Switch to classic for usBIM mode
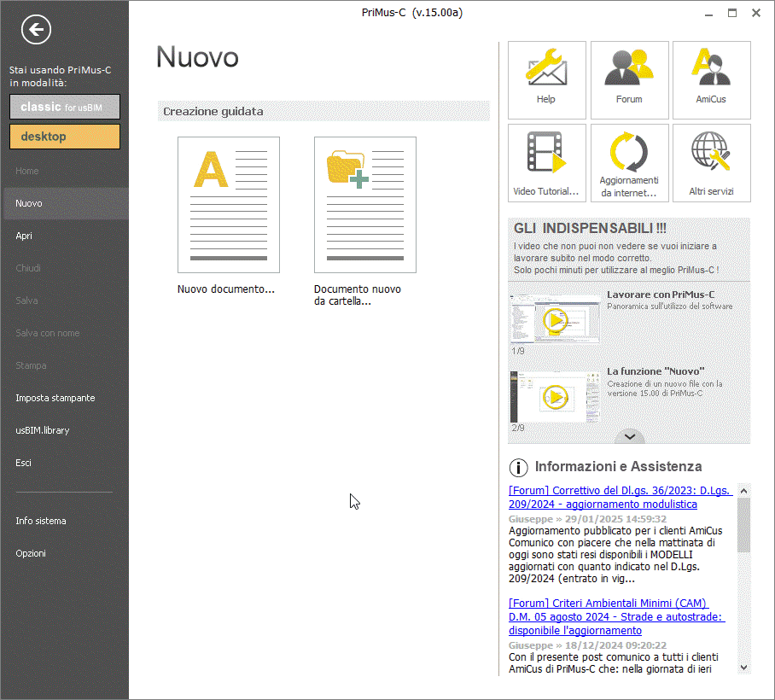Screen dimensions: 775x700 pyautogui.click(x=65, y=107)
